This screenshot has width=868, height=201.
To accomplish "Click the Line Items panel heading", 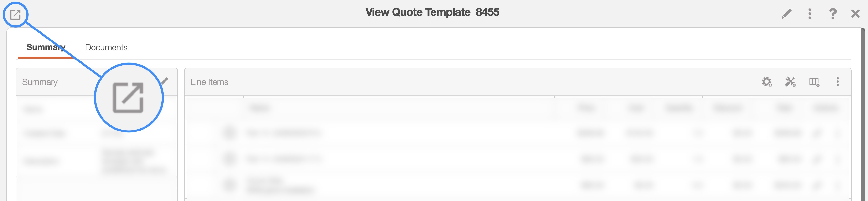I will [209, 82].
